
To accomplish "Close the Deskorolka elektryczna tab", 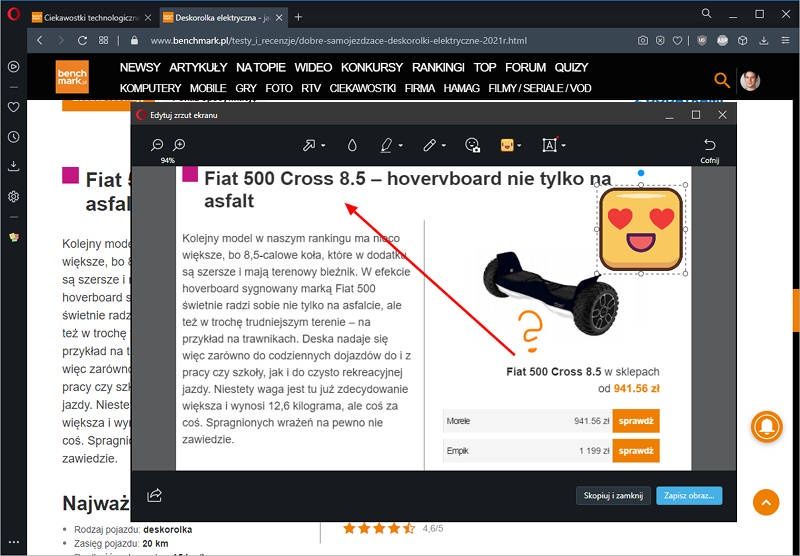I will [x=279, y=17].
